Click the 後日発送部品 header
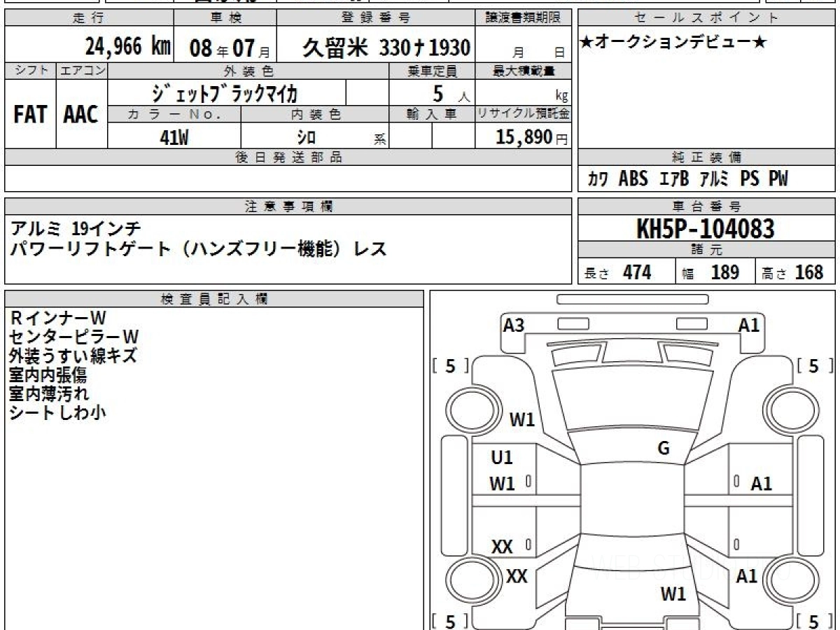The image size is (840, 630). [288, 157]
